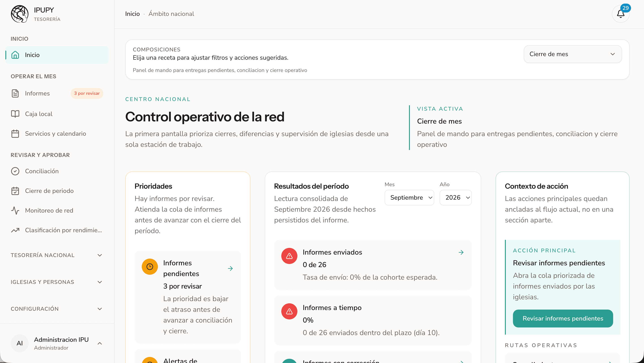Click the arrow on Informes pendientes card

click(230, 269)
